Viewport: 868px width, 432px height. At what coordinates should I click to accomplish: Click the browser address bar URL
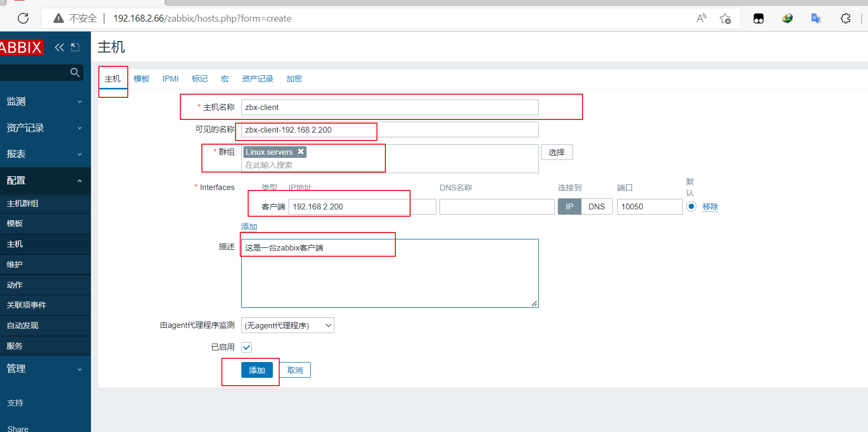(x=202, y=18)
